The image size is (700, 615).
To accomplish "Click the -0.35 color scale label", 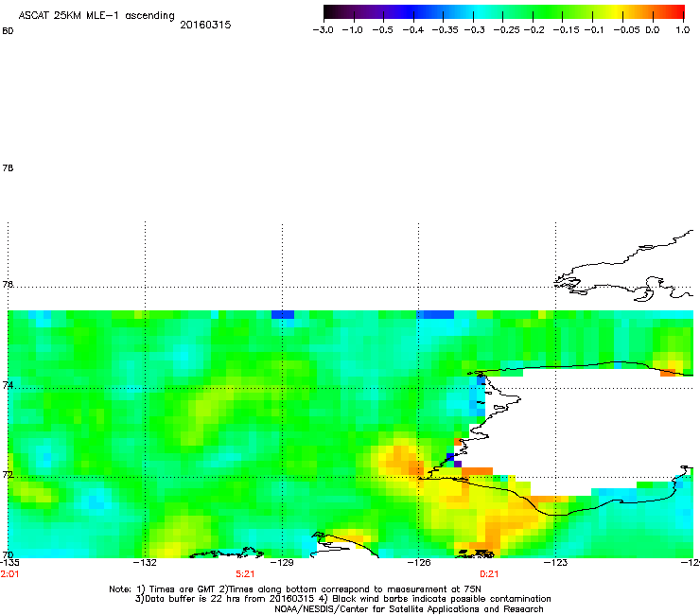I will click(x=446, y=30).
